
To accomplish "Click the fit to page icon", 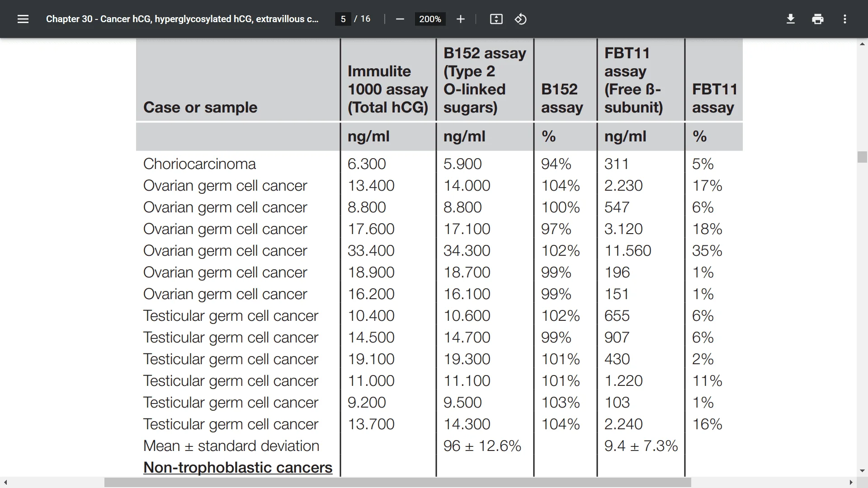I will coord(496,19).
